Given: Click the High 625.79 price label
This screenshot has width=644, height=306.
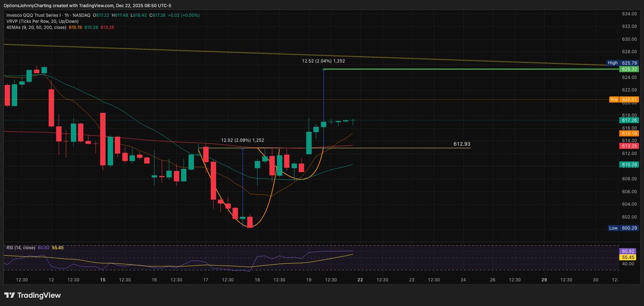Looking at the screenshot, I should tap(622, 63).
